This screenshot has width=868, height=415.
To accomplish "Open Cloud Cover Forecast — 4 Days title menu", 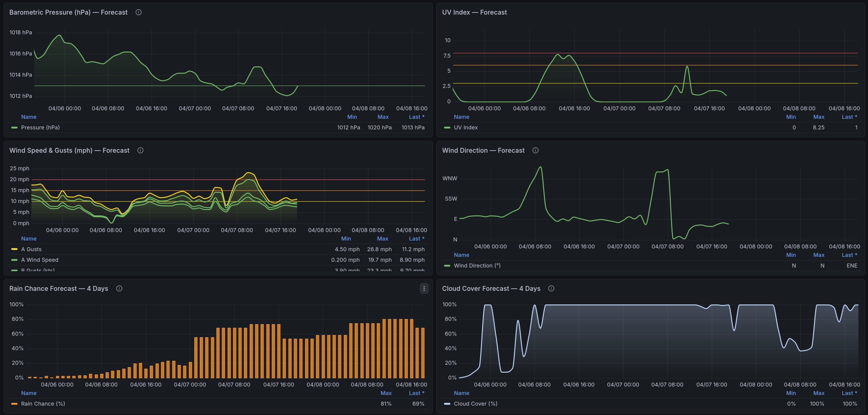I will (491, 289).
